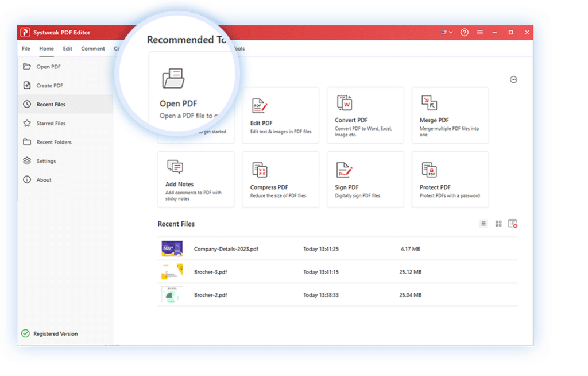Screen dimensions: 588x376
Task: Click the Starred Files star icon
Action: (x=27, y=123)
